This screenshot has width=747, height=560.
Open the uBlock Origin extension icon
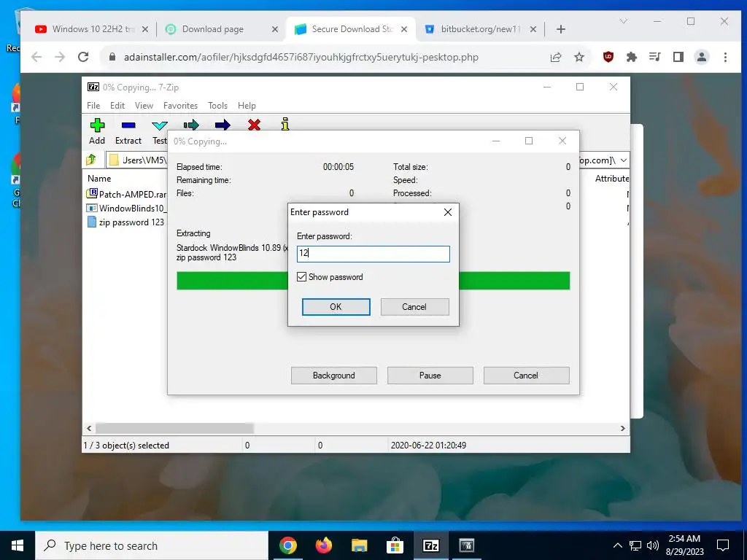click(608, 57)
